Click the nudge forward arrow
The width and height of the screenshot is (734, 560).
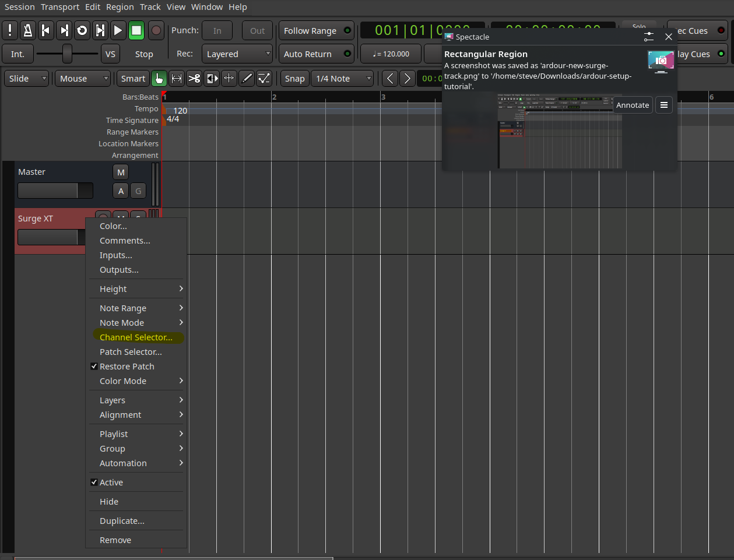point(408,78)
